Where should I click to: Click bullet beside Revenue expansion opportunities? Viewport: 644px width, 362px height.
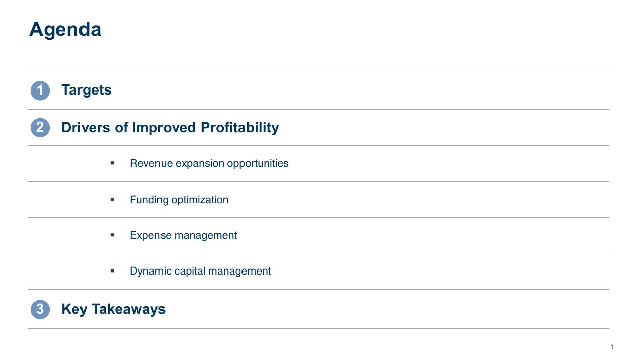(x=112, y=163)
